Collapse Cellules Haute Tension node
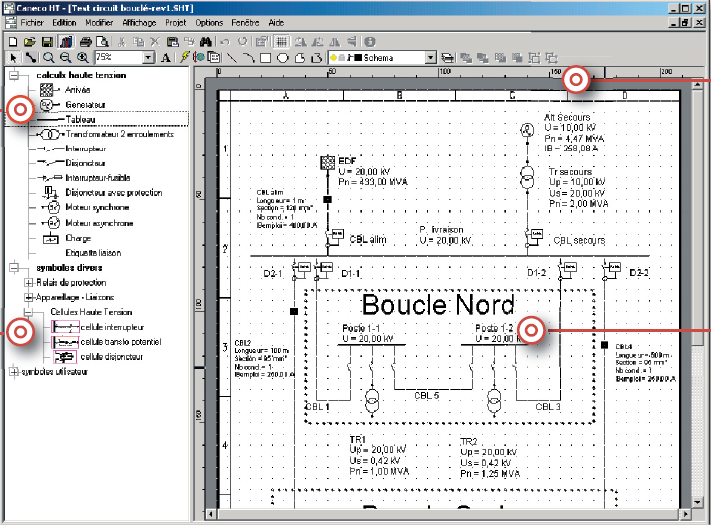Viewport: 711px width, 525px height. [29, 312]
